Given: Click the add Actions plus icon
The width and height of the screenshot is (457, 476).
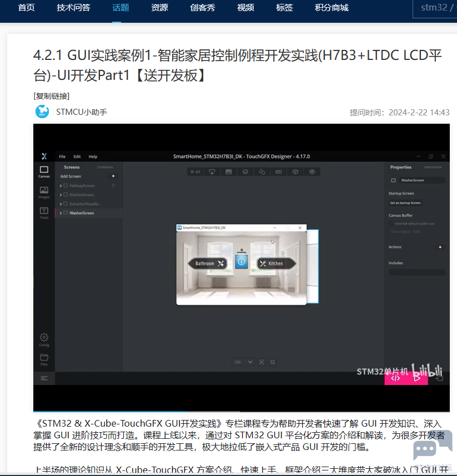Looking at the screenshot, I should coord(440,247).
